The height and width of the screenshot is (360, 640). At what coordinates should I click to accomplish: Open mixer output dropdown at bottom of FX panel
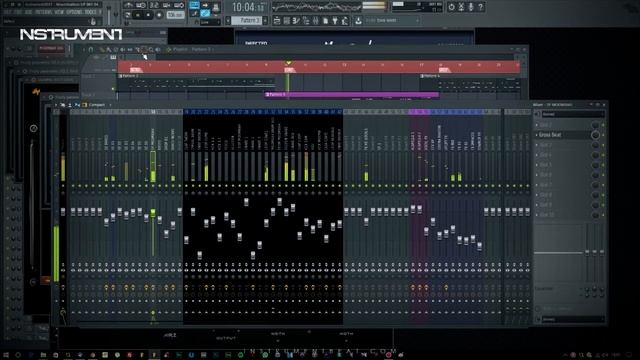pyautogui.click(x=572, y=319)
